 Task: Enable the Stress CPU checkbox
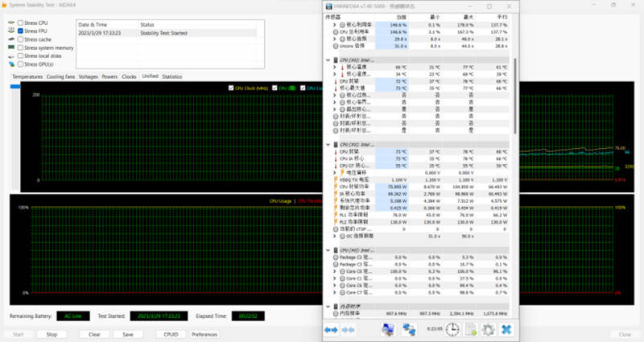[x=20, y=23]
